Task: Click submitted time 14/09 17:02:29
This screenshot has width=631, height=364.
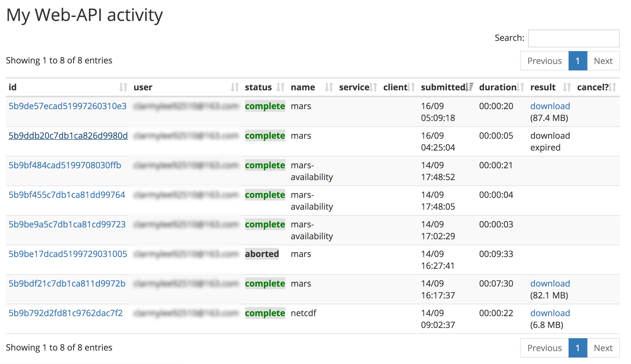Action: click(438, 230)
